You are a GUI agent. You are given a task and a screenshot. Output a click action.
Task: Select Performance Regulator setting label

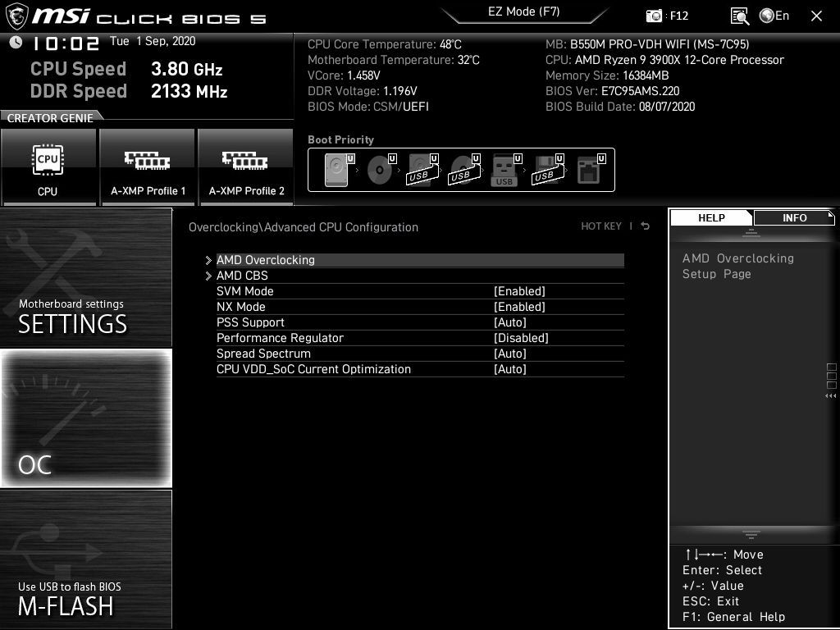coord(280,337)
